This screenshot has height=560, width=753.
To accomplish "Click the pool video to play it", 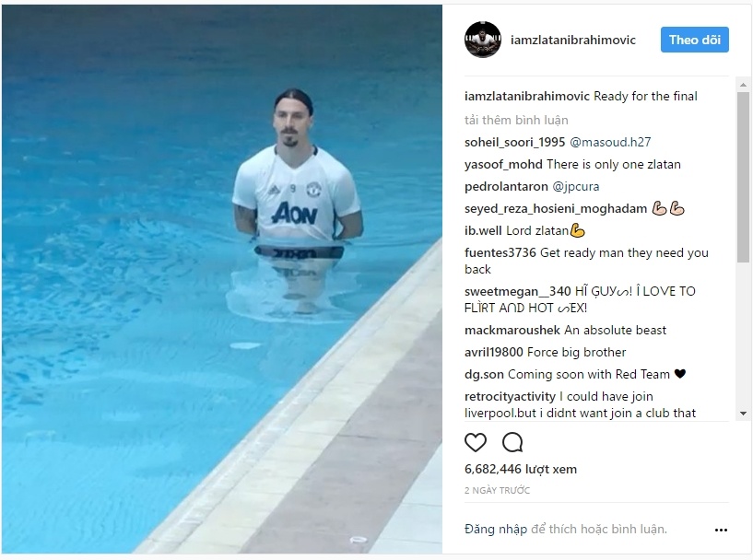I will [x=222, y=279].
